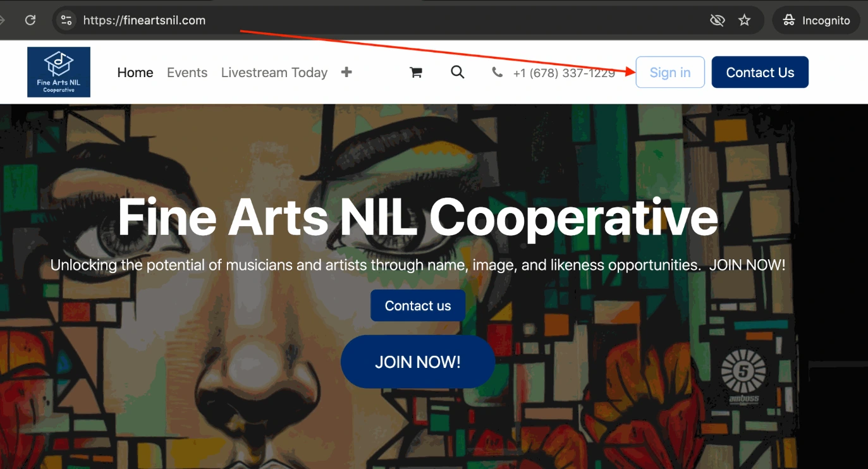Image resolution: width=868 pixels, height=469 pixels.
Task: Open the shopping cart icon
Action: (x=416, y=73)
